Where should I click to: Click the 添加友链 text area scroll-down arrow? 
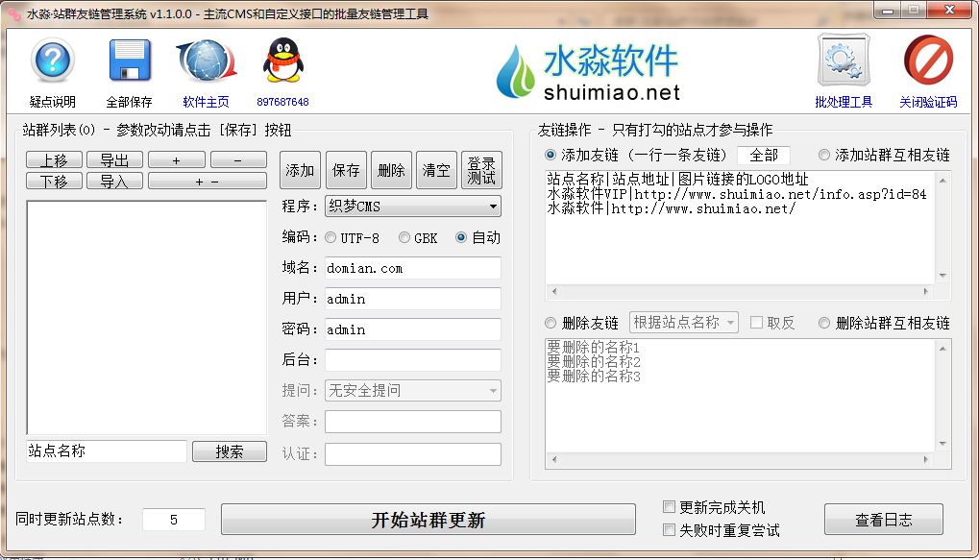pos(942,276)
